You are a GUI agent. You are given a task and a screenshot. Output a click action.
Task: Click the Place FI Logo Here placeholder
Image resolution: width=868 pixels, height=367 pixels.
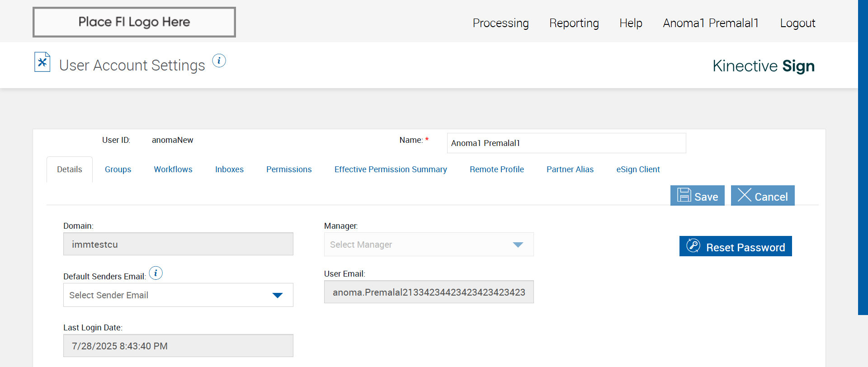pos(134,22)
